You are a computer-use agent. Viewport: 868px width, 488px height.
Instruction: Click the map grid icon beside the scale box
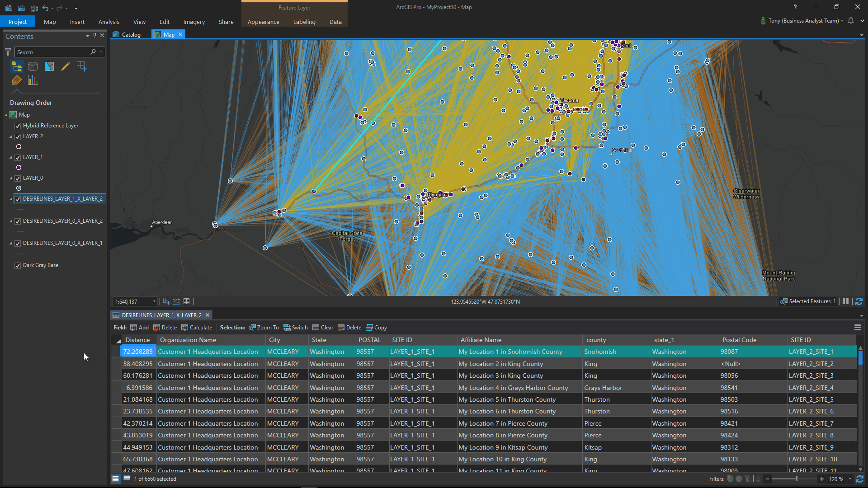click(x=187, y=301)
